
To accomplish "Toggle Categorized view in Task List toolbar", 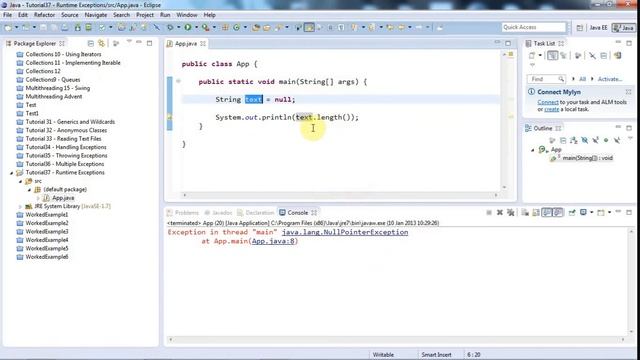I will point(552,56).
